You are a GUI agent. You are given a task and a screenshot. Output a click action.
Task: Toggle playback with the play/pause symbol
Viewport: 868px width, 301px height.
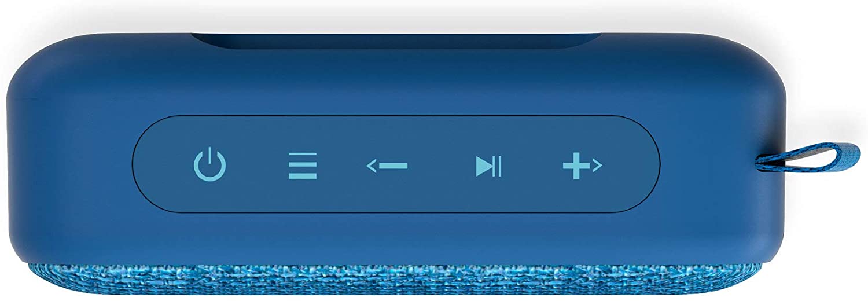488,166
